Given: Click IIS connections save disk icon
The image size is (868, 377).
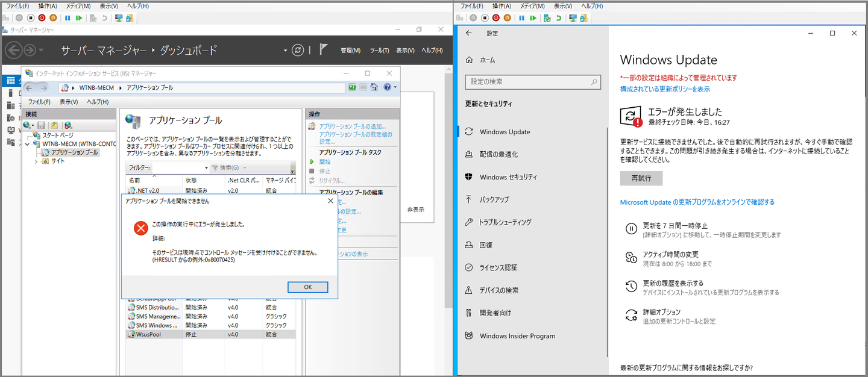Looking at the screenshot, I should [x=41, y=125].
